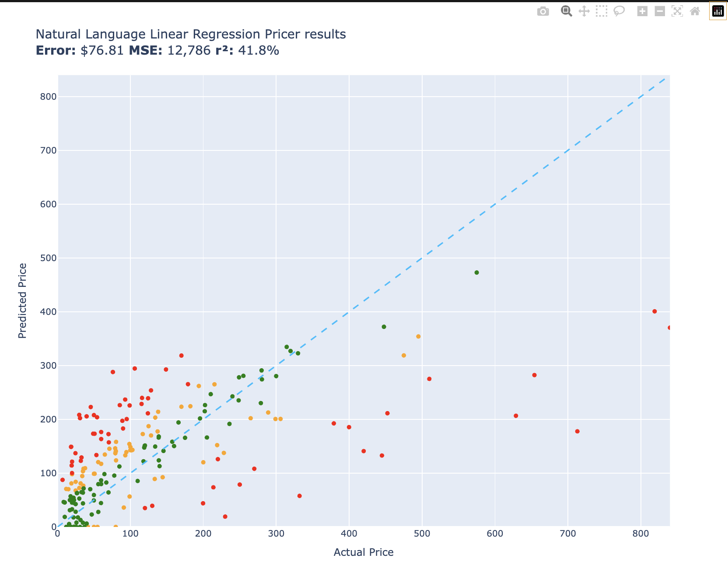728x579 pixels.
Task: Click the y-axis tick label 200
Action: pos(48,419)
